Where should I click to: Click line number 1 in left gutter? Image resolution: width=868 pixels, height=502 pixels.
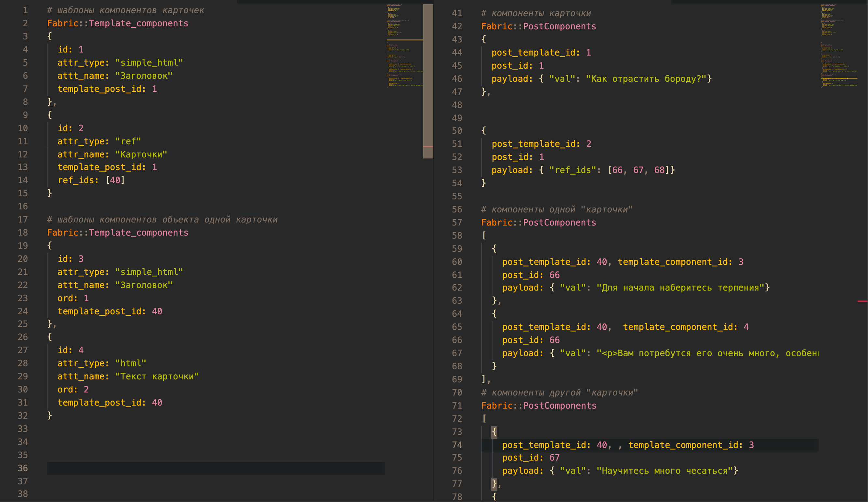coord(25,10)
